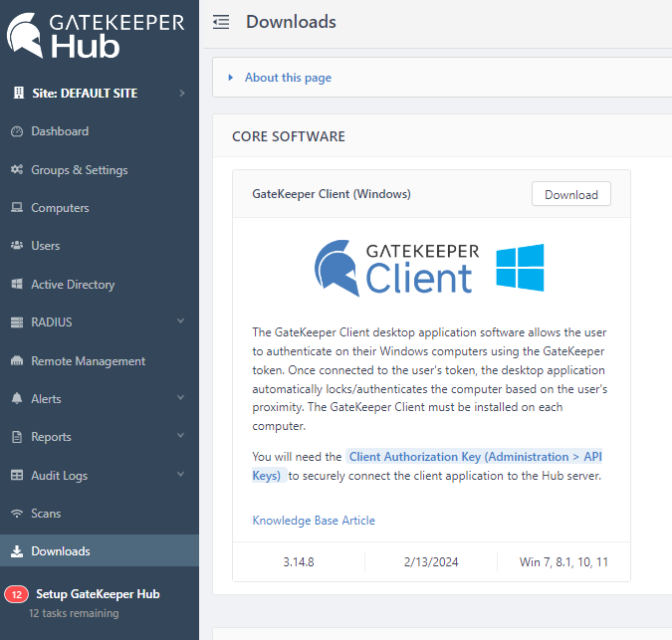Screen dimensions: 672x640
Task: Click the Groups & Settings gears icon
Action: point(17,170)
